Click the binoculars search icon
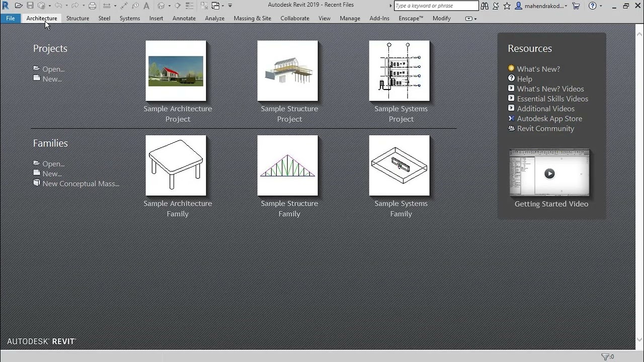Viewport: 644px width, 362px height. [485, 6]
